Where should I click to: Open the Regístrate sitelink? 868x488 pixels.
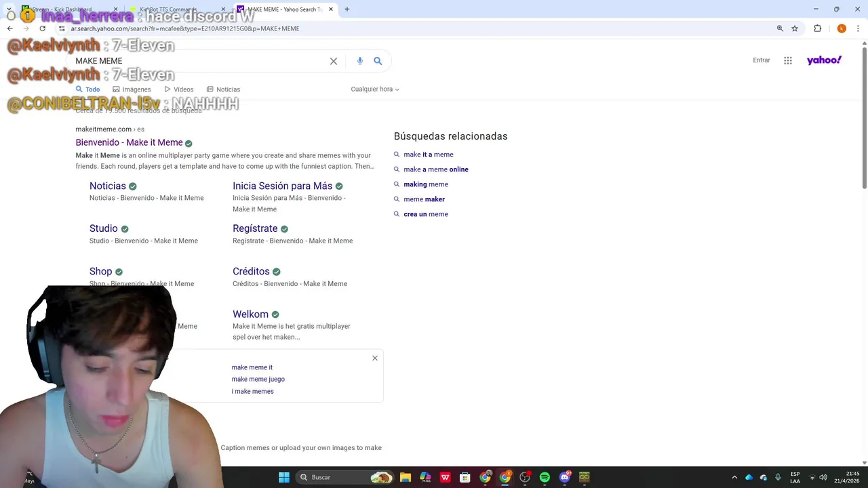click(x=255, y=228)
